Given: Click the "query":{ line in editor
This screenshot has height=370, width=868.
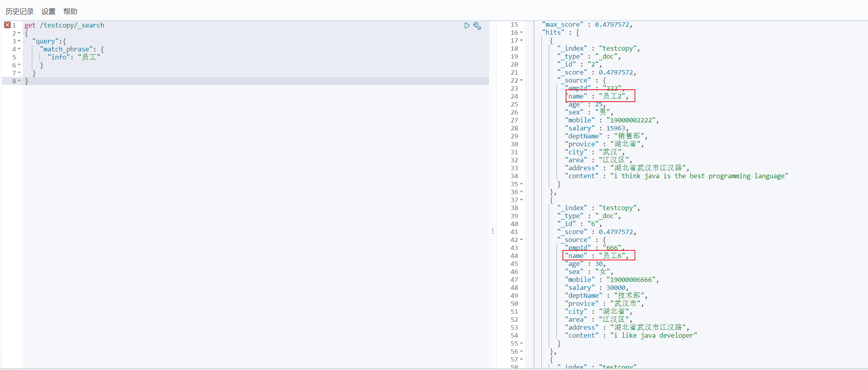Looking at the screenshot, I should (x=49, y=41).
